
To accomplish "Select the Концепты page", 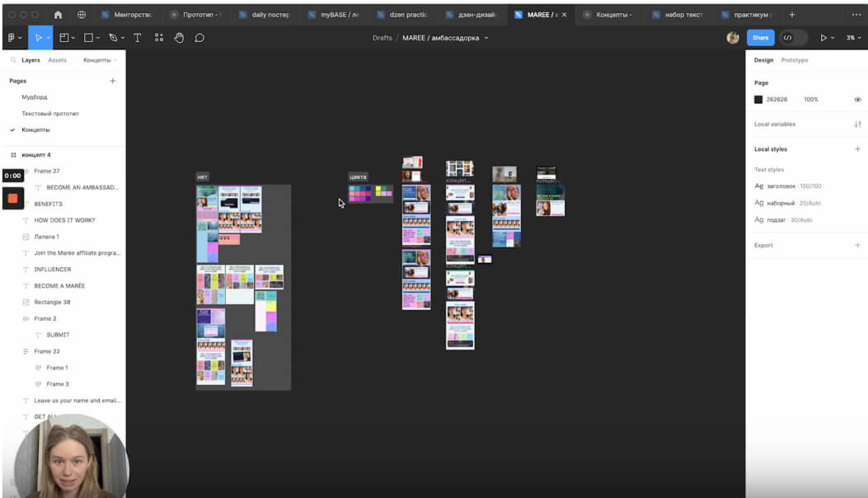I will point(35,129).
